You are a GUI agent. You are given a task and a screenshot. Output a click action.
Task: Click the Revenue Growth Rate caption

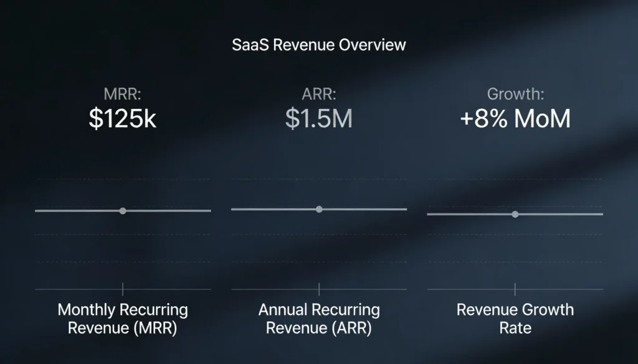pyautogui.click(x=515, y=319)
